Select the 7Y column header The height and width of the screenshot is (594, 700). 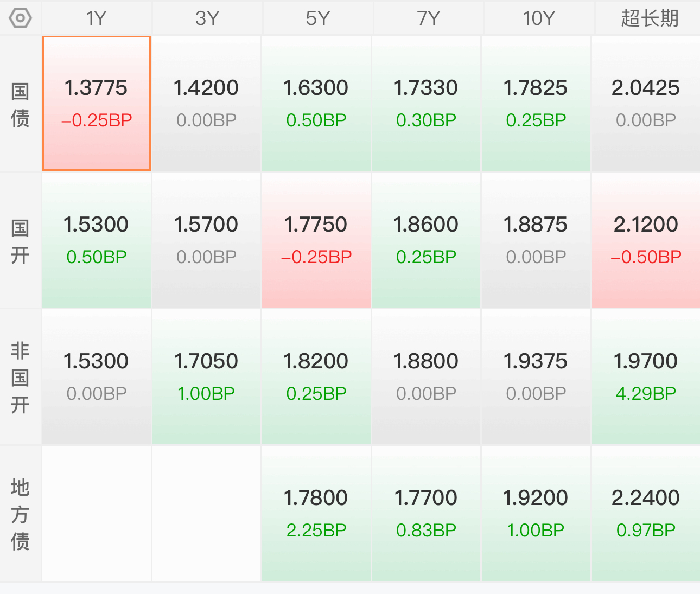click(x=428, y=18)
